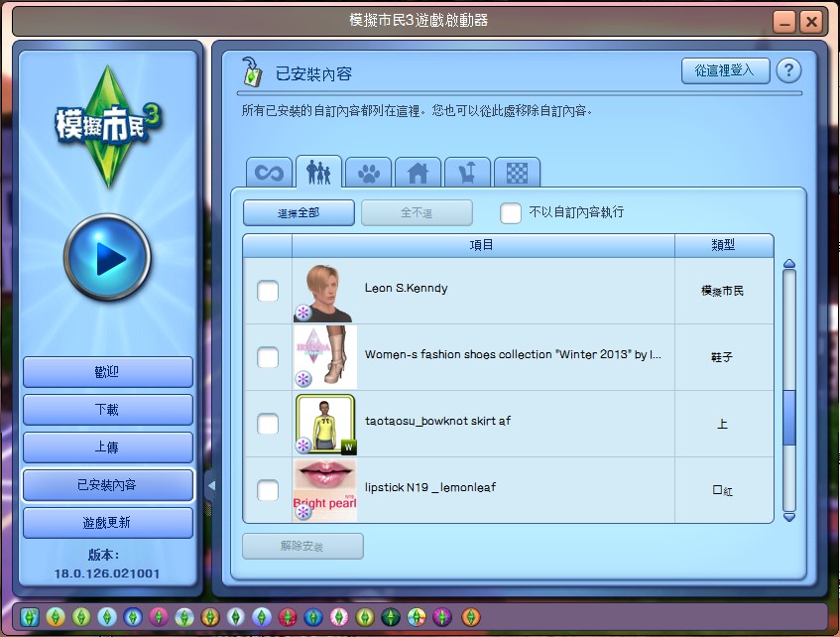Click the Leon S.Kenndy sim portrait thumbnail
The height and width of the screenshot is (637, 840).
tap(325, 291)
